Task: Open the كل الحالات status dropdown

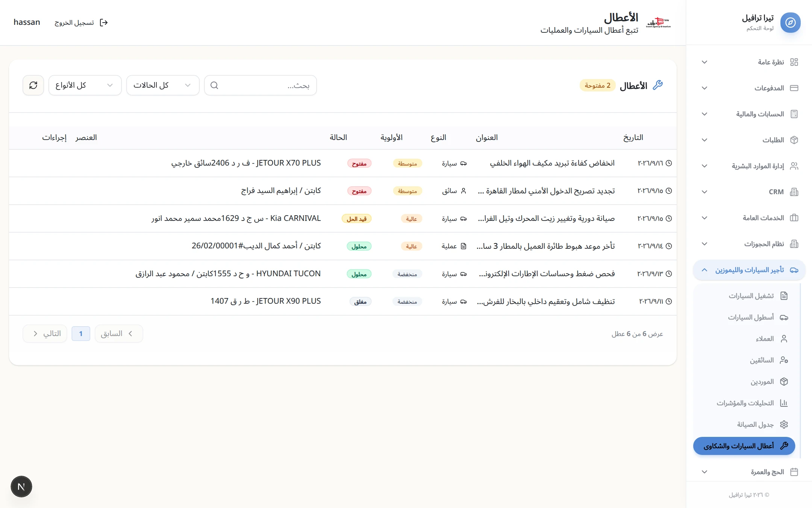Action: pyautogui.click(x=163, y=85)
